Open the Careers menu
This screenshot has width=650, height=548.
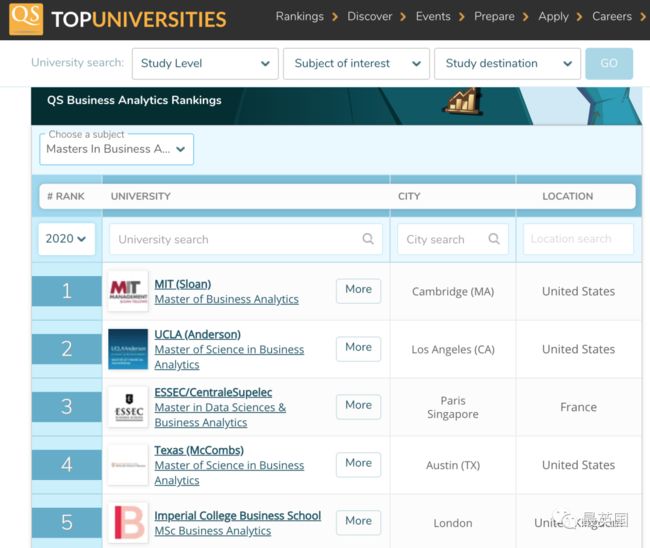coord(612,17)
